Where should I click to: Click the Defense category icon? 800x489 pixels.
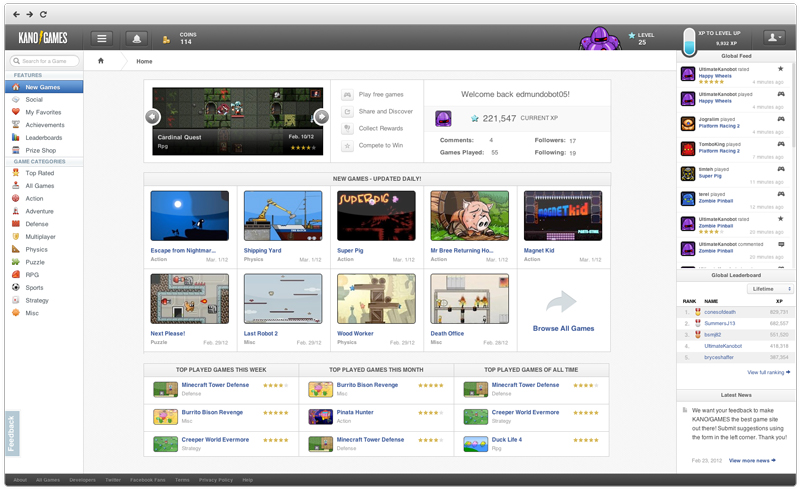(x=16, y=224)
